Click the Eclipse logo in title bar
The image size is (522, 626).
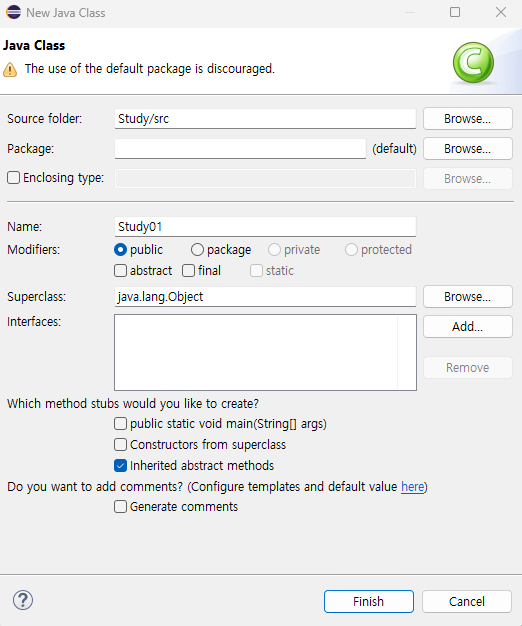pyautogui.click(x=13, y=12)
